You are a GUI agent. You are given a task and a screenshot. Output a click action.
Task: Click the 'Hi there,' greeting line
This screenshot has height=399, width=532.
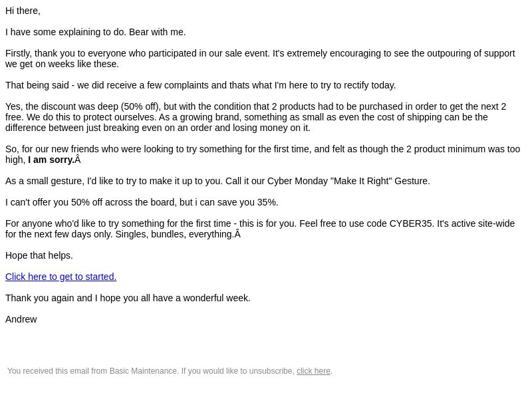click(x=23, y=11)
